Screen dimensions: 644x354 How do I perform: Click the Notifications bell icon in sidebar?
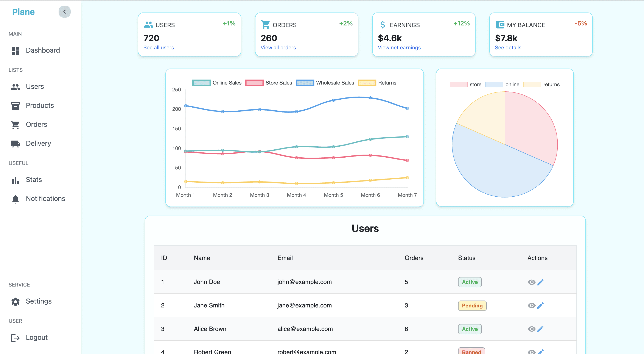[x=16, y=199]
